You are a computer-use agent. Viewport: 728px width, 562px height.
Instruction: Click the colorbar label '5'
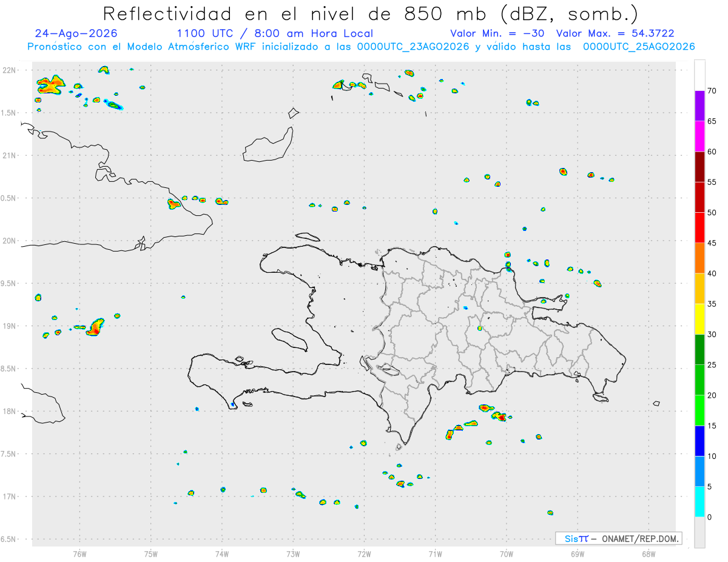click(x=710, y=486)
